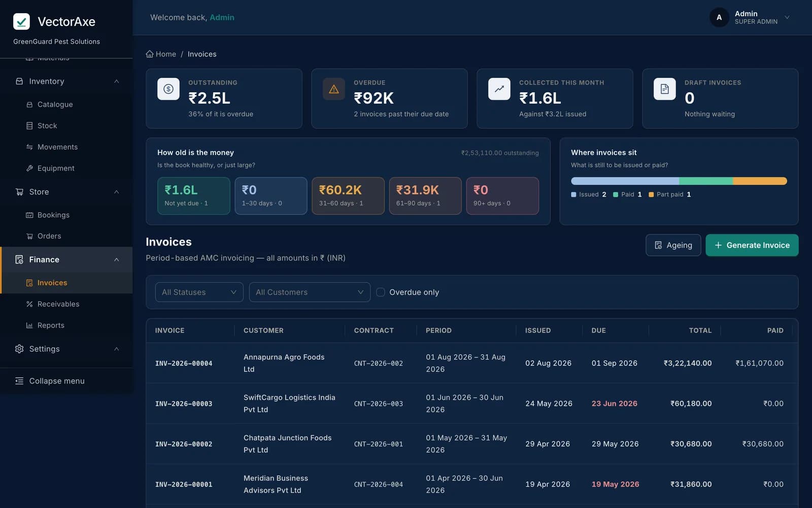The image size is (812, 508).
Task: Click invoice number INV-2026-00003
Action: 184,404
